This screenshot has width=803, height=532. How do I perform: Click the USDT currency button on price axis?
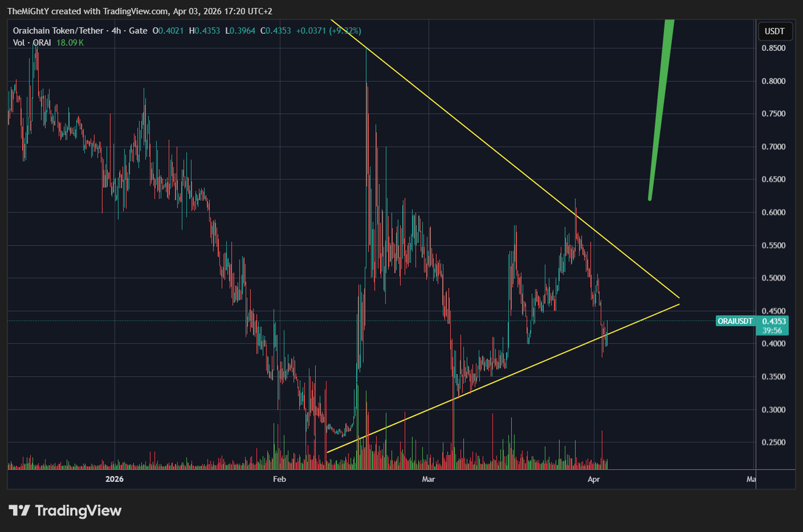tap(775, 31)
